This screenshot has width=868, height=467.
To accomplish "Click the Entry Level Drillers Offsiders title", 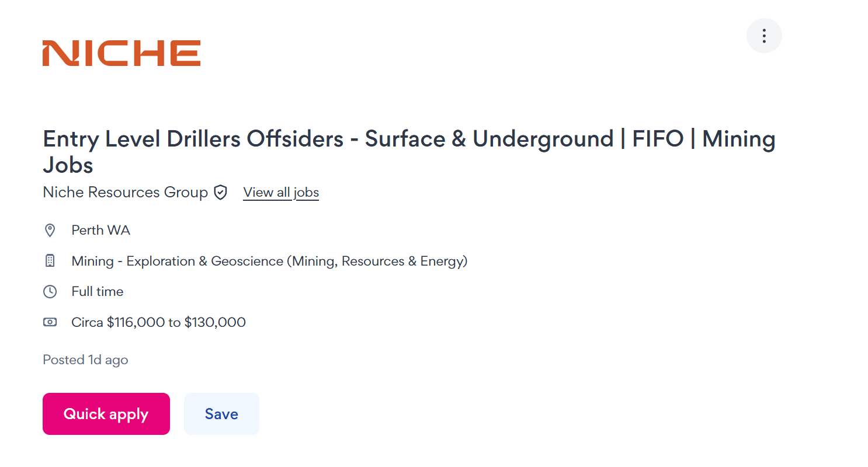I will pos(193,139).
